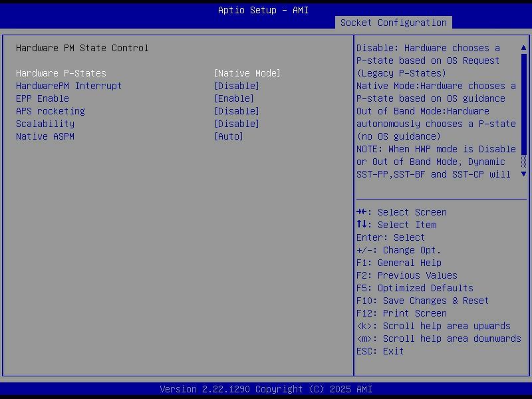The image size is (532, 399).
Task: Change APS rocketing Disable value
Action: pyautogui.click(x=237, y=111)
